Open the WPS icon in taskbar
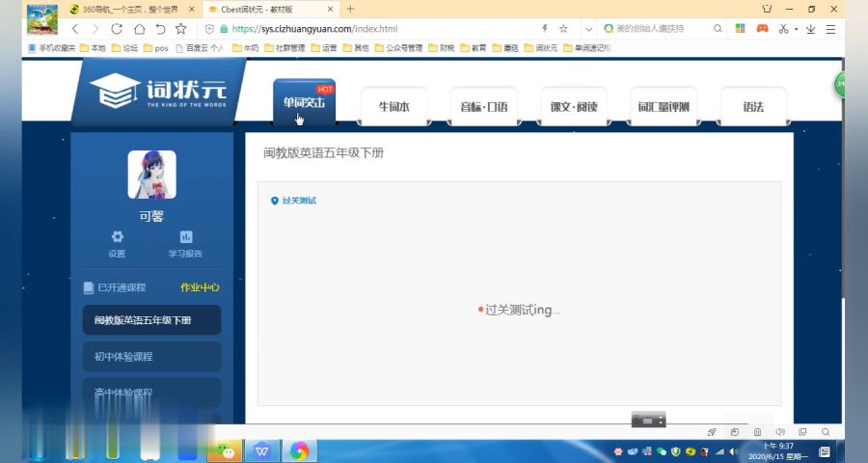Viewport: 868px width, 463px height. pos(262,450)
